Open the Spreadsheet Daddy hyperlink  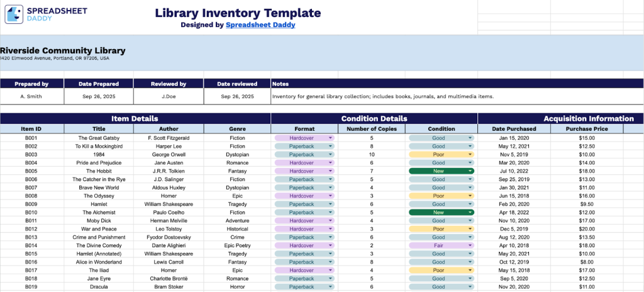click(260, 25)
